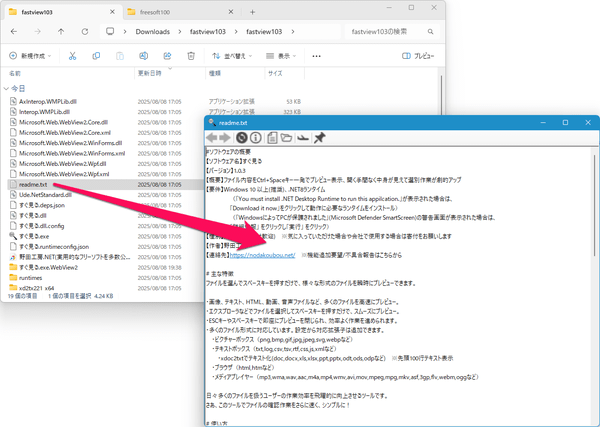Sort by 種類 column header
Image resolution: width=600 pixels, height=427 pixels.
pos(215,73)
